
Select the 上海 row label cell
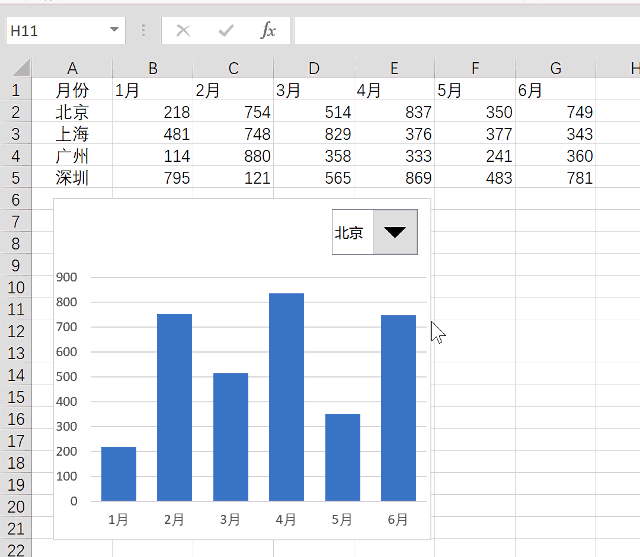click(x=72, y=134)
